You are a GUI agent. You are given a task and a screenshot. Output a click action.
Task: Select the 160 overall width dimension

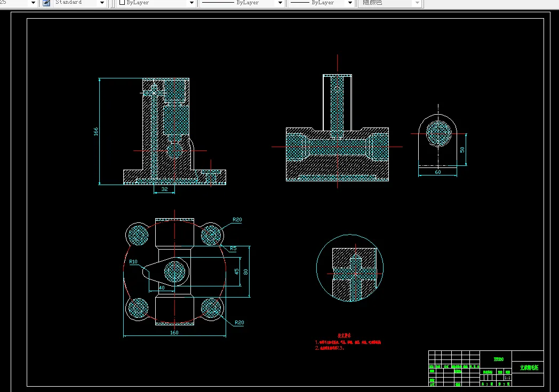[174, 332]
